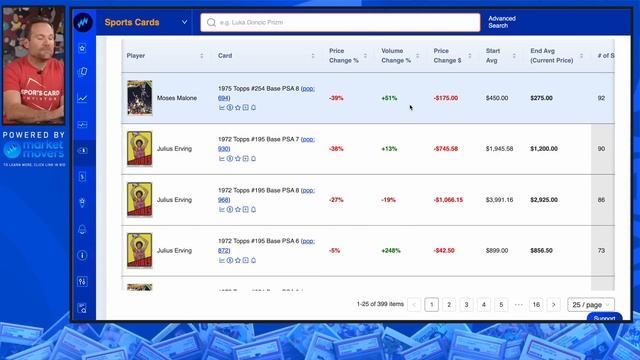Open the Julius Erving PSA 7 thumbnail
This screenshot has width=640, height=360.
[140, 149]
